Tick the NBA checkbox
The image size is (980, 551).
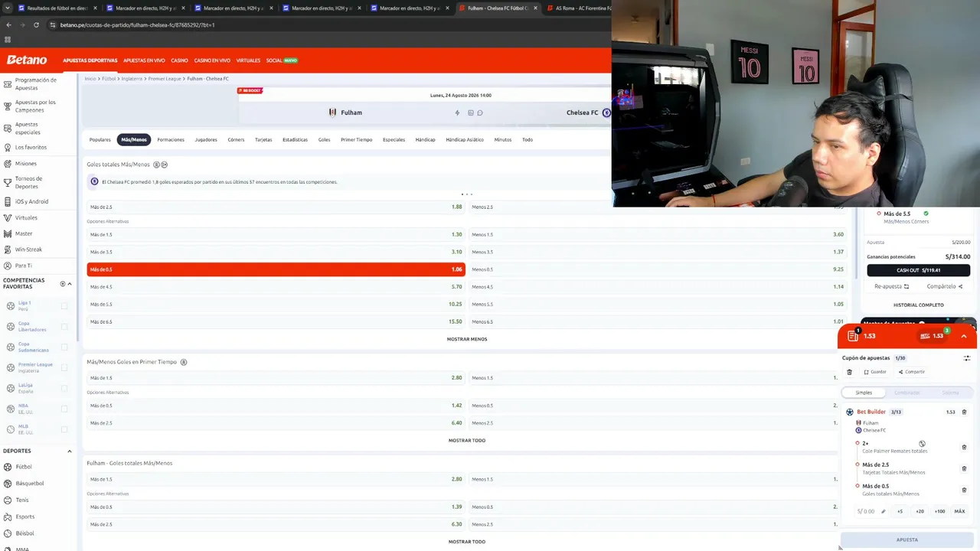64,409
